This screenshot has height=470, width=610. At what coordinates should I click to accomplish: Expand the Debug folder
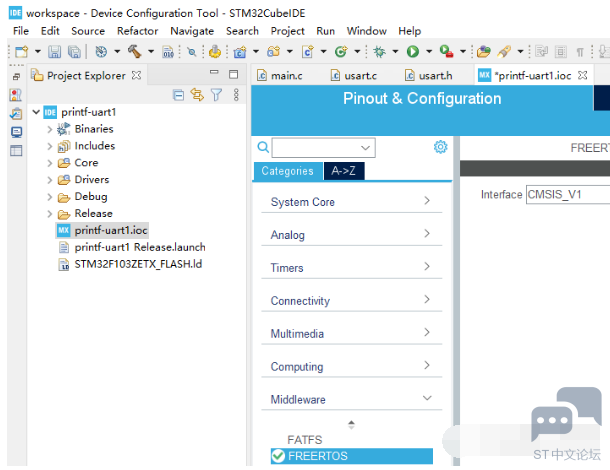49,197
